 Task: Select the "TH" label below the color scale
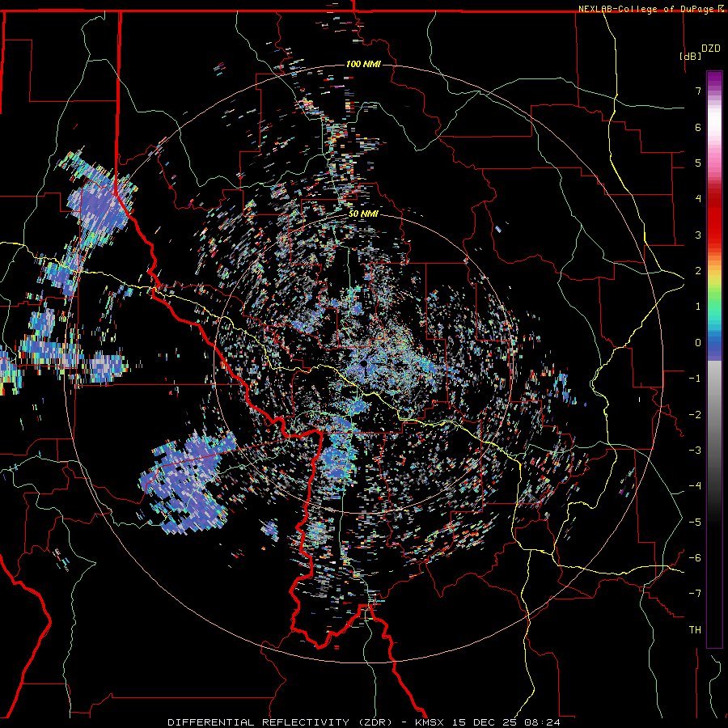pos(695,629)
